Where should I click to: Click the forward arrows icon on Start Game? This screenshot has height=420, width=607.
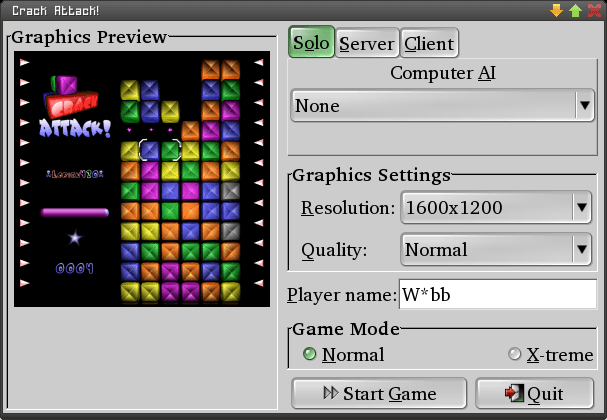(x=331, y=393)
